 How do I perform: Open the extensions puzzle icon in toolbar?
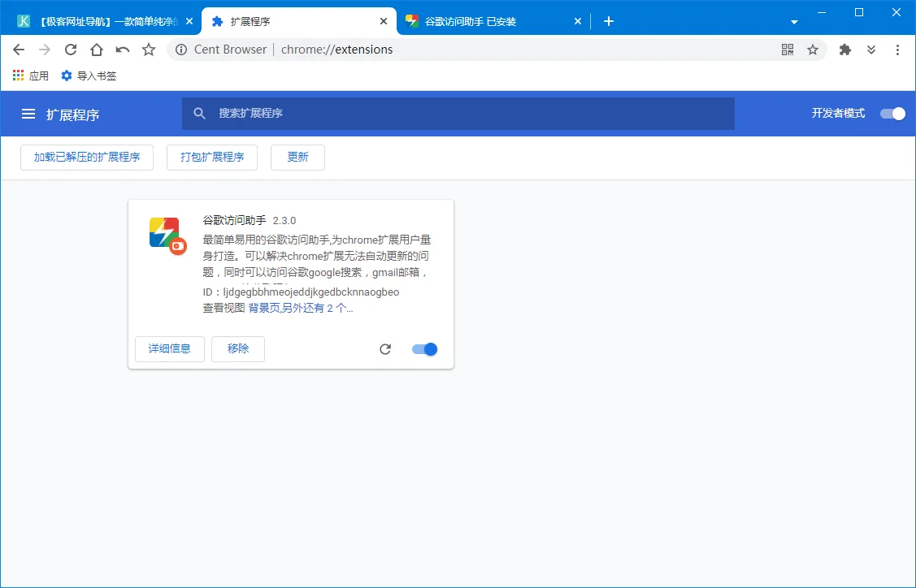pyautogui.click(x=844, y=50)
